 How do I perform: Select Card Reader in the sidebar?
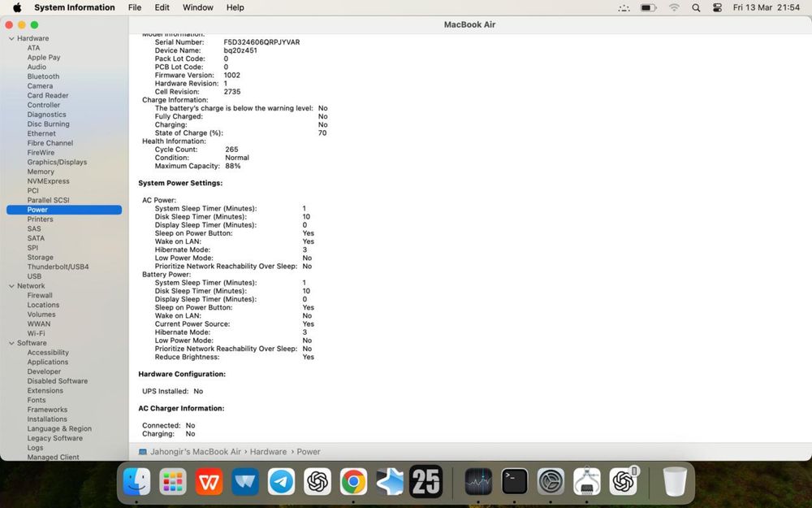[x=48, y=95]
